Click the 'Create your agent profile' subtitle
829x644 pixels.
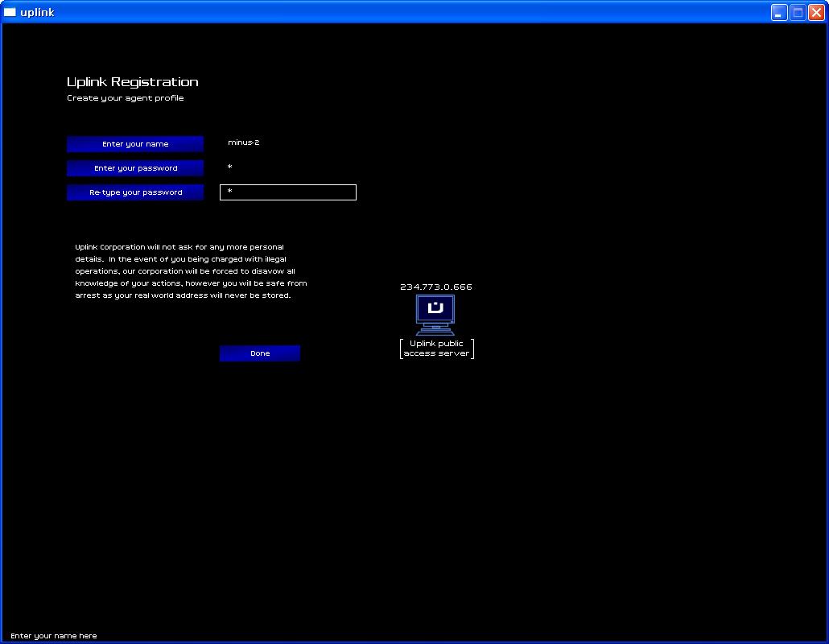click(125, 98)
